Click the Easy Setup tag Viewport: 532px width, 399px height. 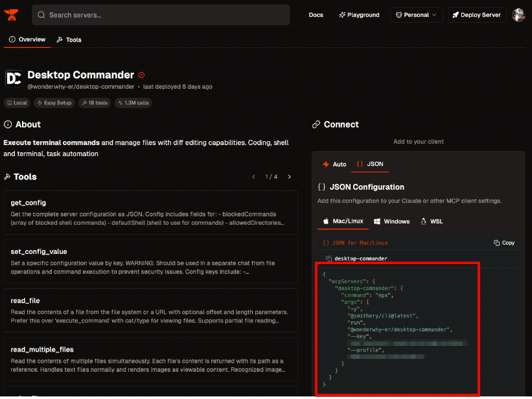coord(54,103)
